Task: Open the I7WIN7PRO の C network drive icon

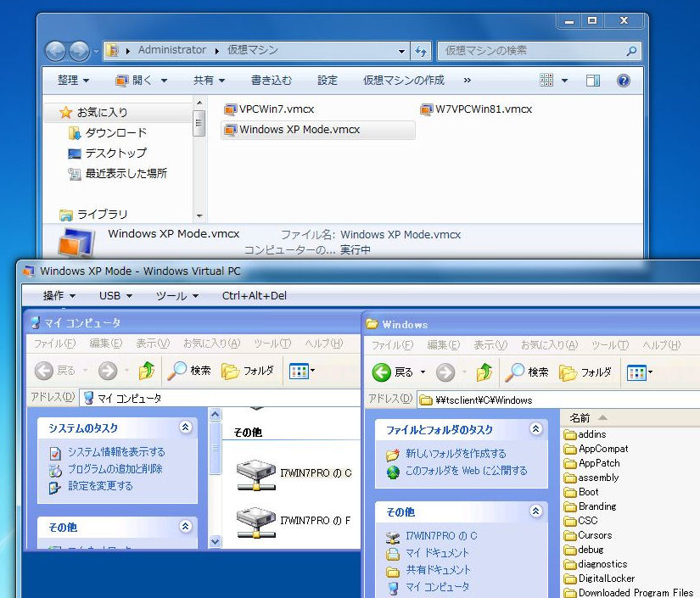Action: pyautogui.click(x=255, y=475)
